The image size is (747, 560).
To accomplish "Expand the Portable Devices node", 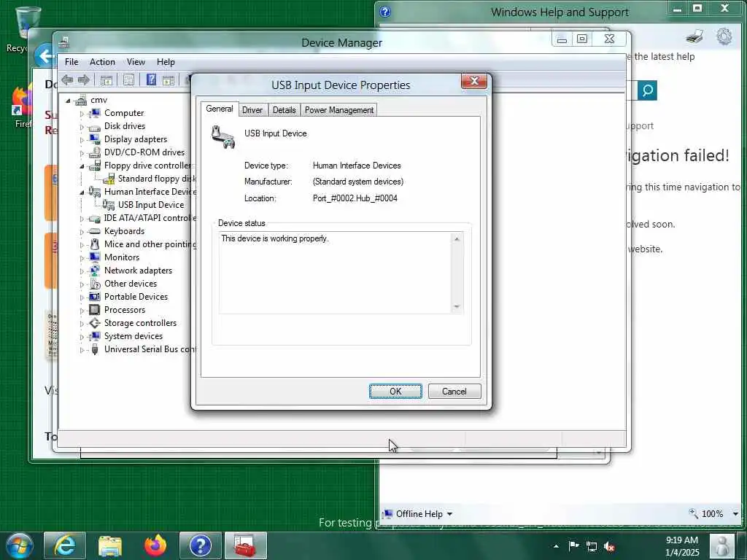I will click(x=82, y=297).
